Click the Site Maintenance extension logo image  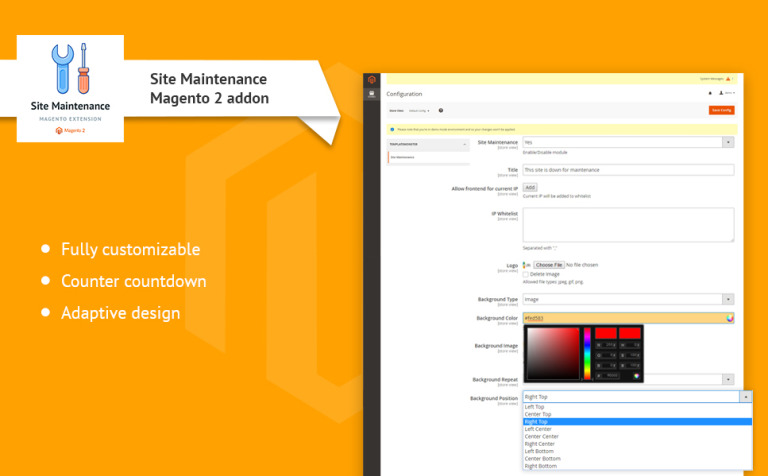coord(70,89)
